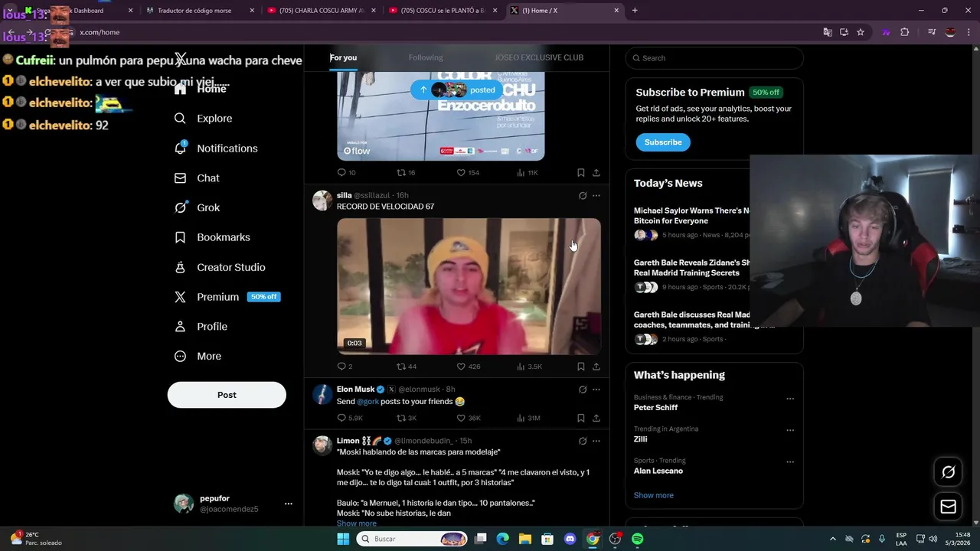This screenshot has height=551, width=980.
Task: Open a new browser tab
Action: click(x=635, y=11)
